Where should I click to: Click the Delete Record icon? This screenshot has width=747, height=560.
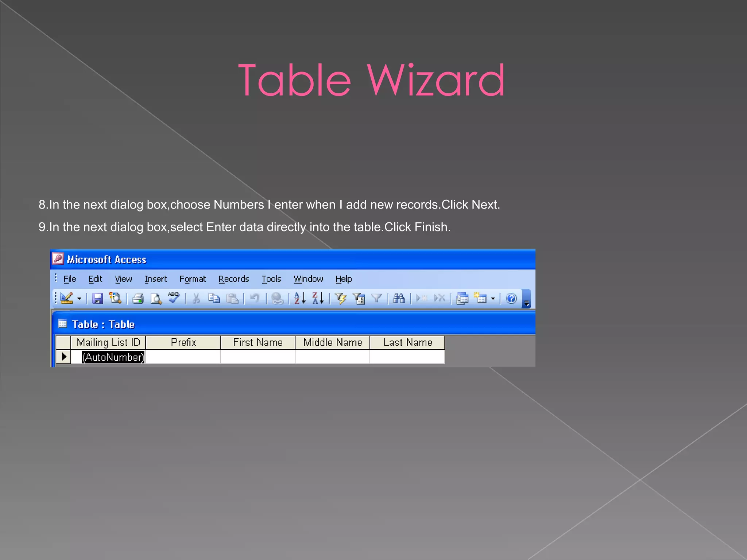point(440,298)
